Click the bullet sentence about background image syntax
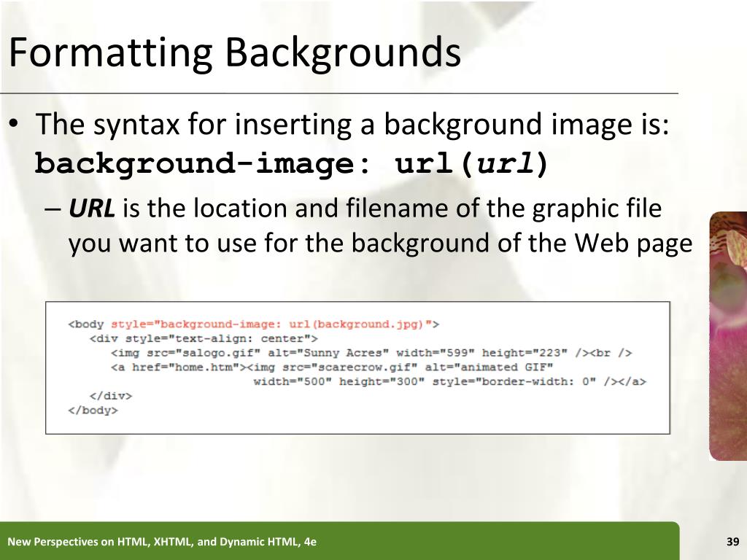Viewport: 747px width, 560px height. tap(352, 124)
